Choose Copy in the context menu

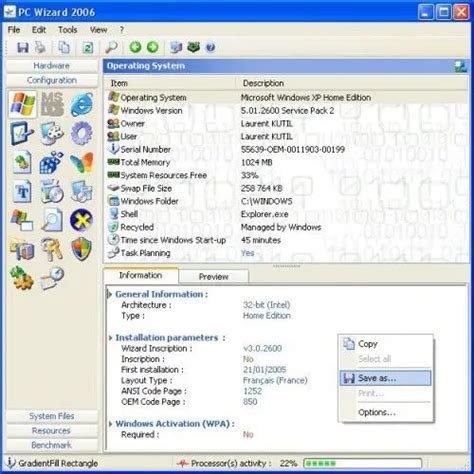[386, 344]
